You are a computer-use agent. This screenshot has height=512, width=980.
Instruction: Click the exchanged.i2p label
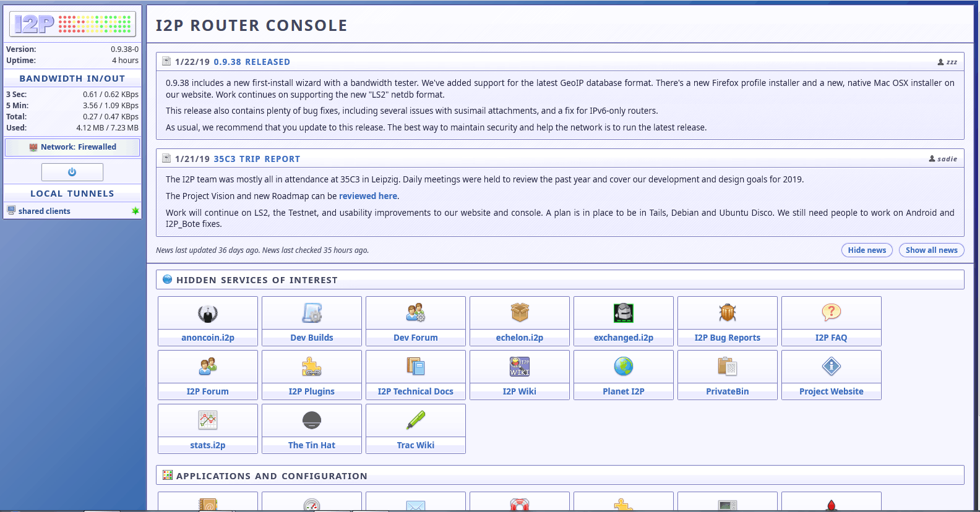624,338
